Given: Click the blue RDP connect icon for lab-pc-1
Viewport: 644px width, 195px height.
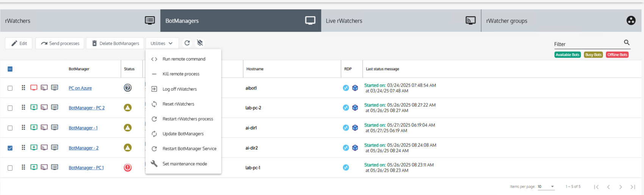Looking at the screenshot, I should point(346,168).
